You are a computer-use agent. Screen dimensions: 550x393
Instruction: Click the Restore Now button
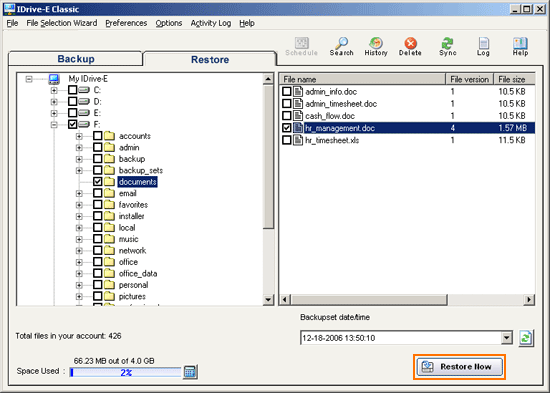tap(460, 367)
